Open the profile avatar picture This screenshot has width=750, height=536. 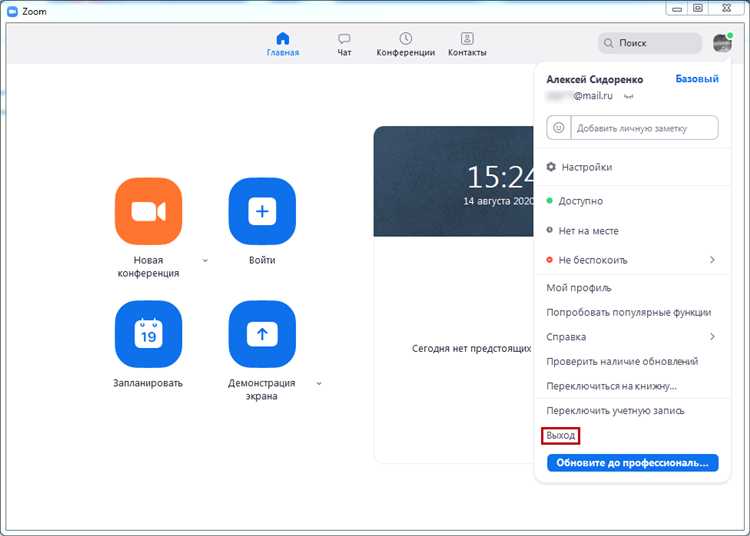(x=722, y=43)
